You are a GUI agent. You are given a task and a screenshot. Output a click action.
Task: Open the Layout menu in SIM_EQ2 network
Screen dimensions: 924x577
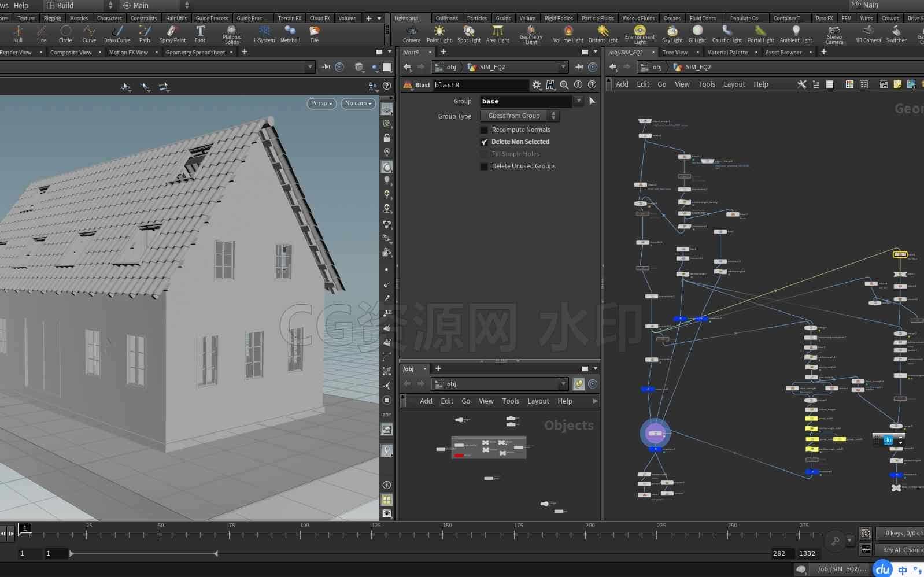coord(734,84)
